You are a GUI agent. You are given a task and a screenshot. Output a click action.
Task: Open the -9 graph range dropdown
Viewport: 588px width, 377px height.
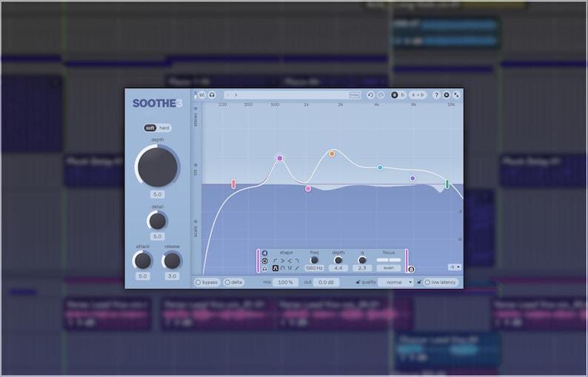(x=455, y=267)
